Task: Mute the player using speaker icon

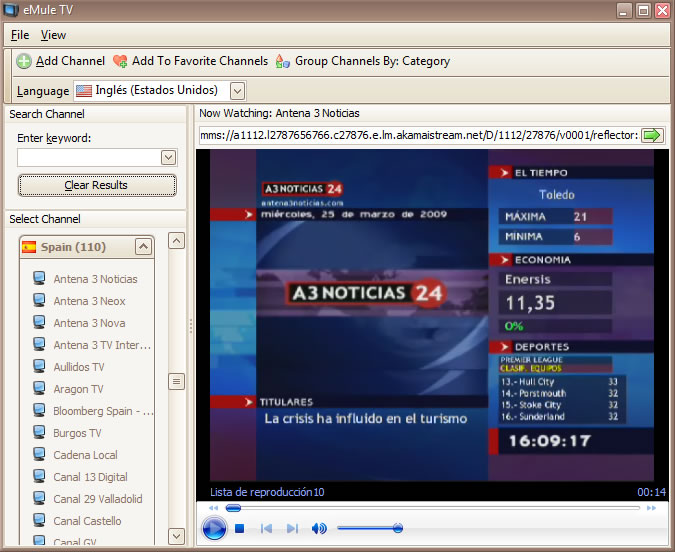Action: pos(319,528)
